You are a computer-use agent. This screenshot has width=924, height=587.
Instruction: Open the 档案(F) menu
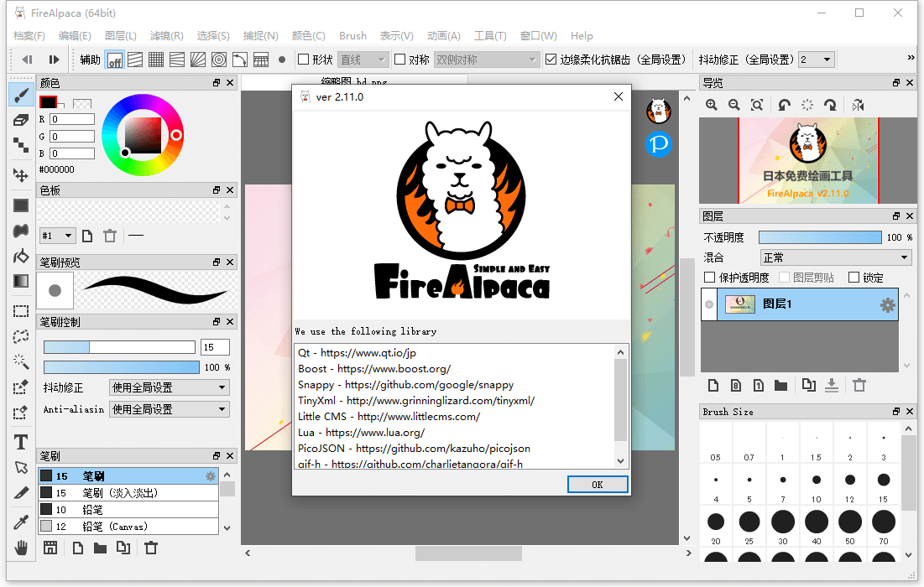click(29, 36)
